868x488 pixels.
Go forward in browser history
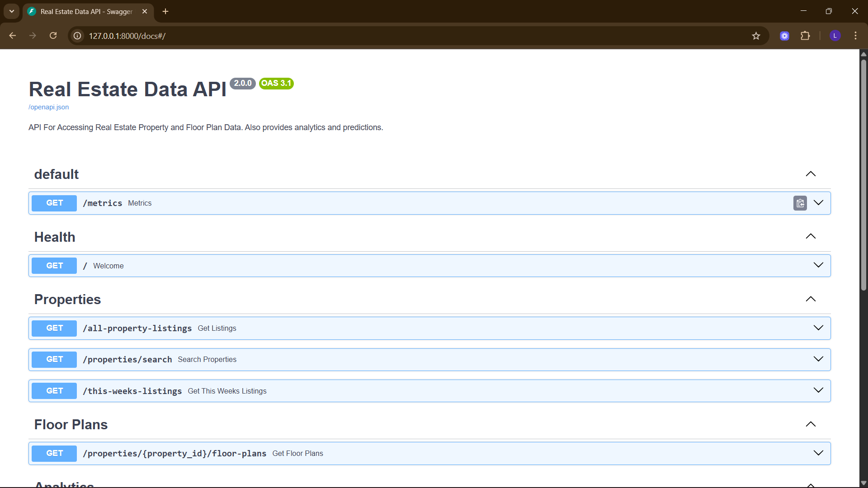click(x=33, y=36)
